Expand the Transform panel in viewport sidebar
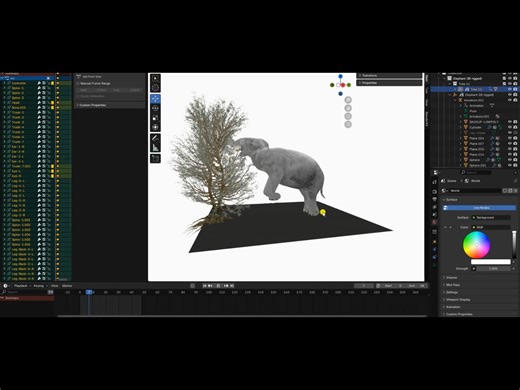The image size is (520, 390). [x=389, y=76]
